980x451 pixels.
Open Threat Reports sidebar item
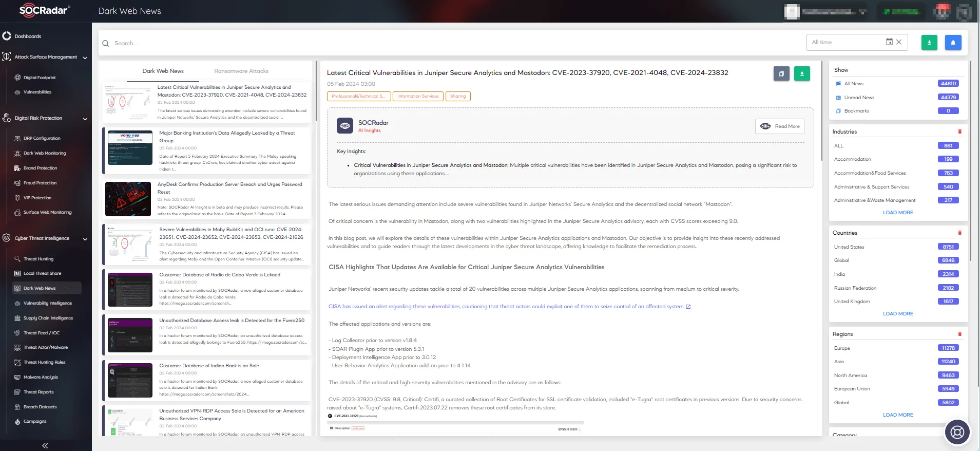pos(39,392)
